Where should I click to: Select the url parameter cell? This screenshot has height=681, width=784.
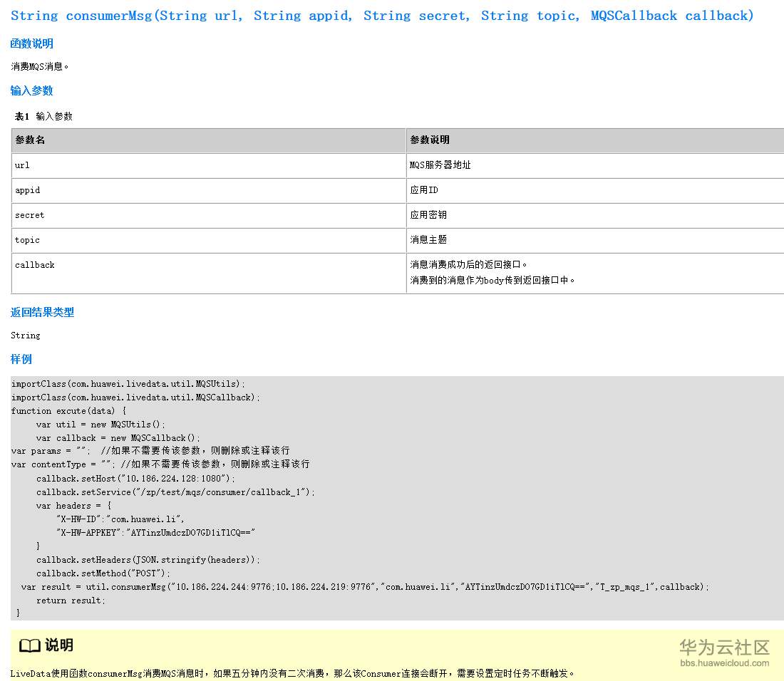(209, 165)
